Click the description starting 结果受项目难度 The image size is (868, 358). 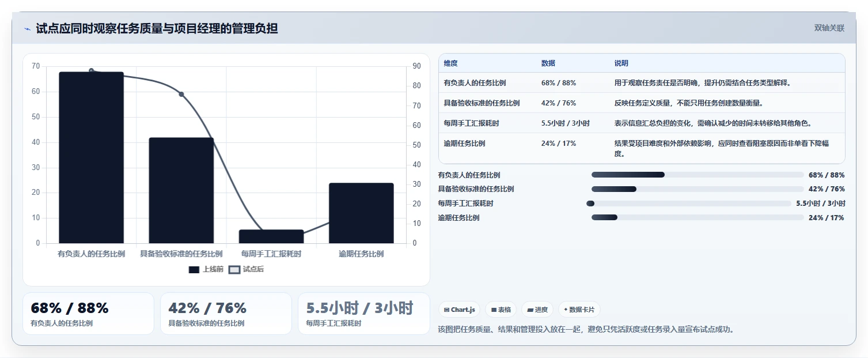click(x=722, y=149)
